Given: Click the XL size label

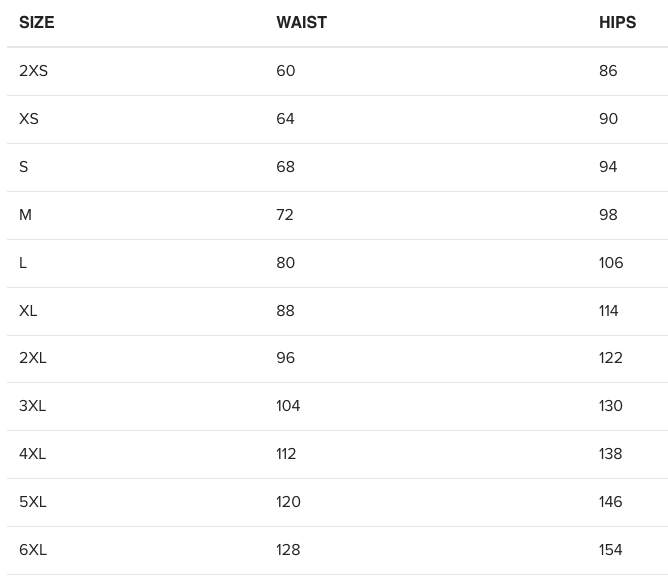Looking at the screenshot, I should point(28,311).
